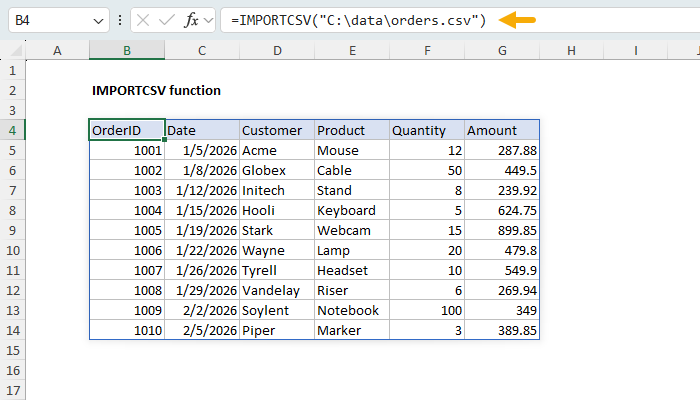Select row 9 header

pyautogui.click(x=12, y=230)
